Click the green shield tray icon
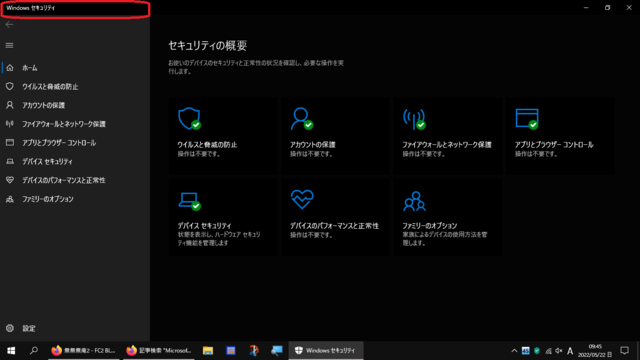The width and height of the screenshot is (640, 360). point(537,351)
